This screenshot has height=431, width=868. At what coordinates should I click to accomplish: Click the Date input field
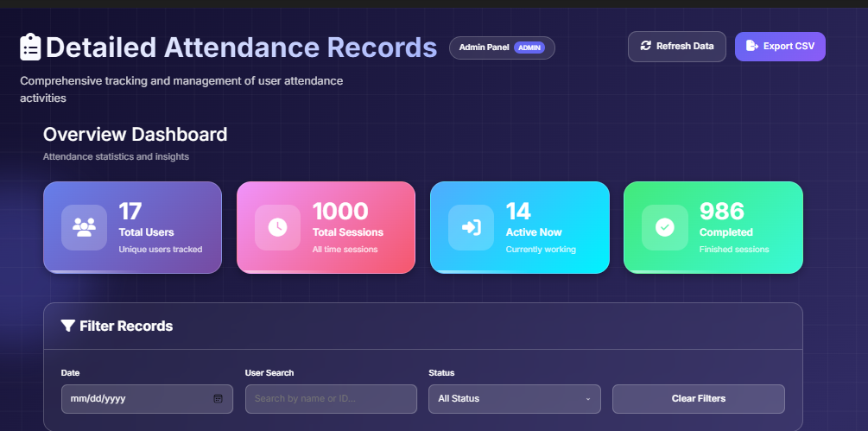click(147, 398)
